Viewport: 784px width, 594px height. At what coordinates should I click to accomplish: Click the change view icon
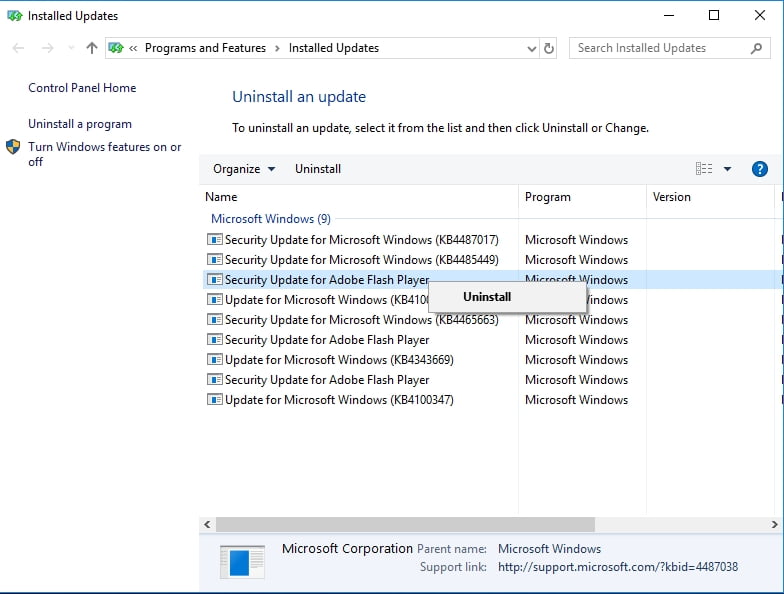[704, 169]
